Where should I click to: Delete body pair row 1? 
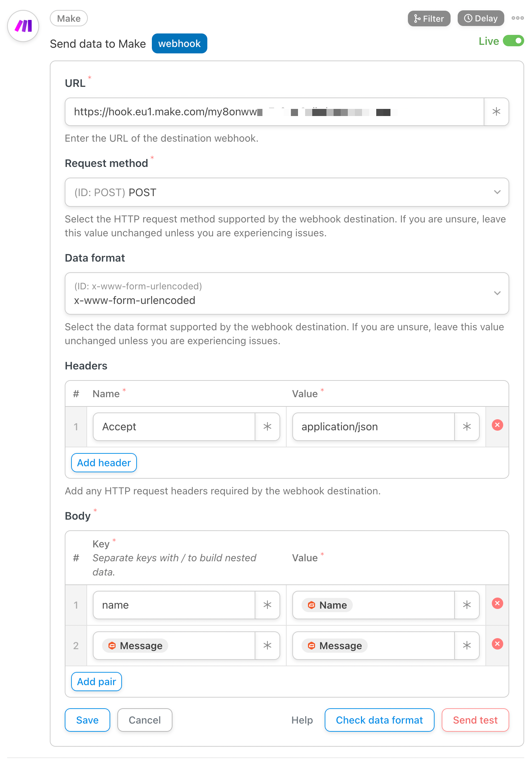(x=497, y=603)
